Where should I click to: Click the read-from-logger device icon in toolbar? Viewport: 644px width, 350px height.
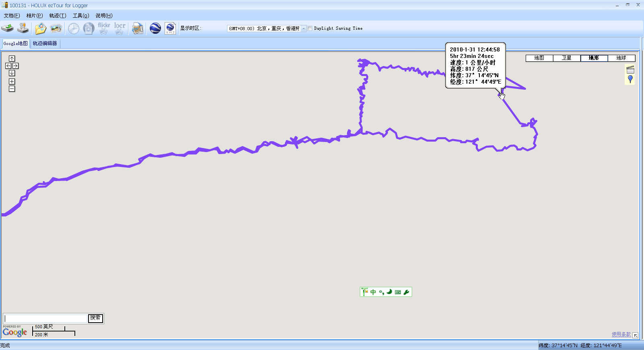point(7,28)
